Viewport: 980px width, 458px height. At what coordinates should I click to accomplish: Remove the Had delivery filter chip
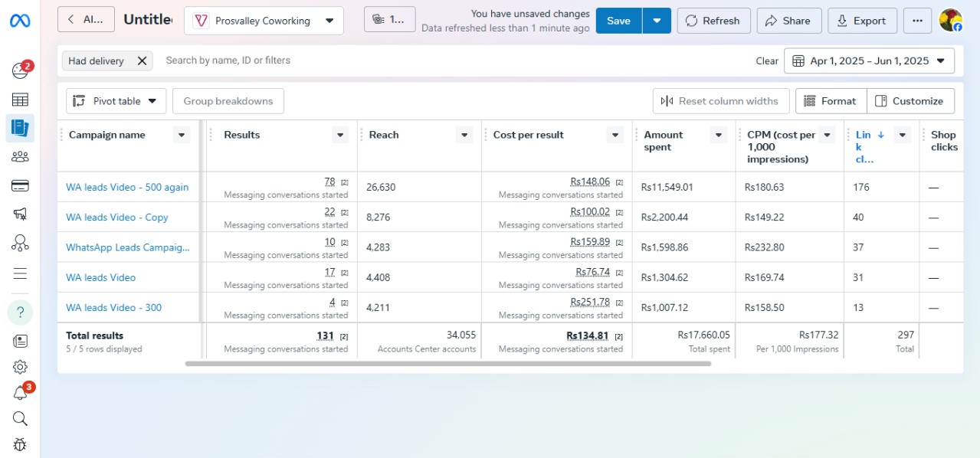(x=142, y=61)
